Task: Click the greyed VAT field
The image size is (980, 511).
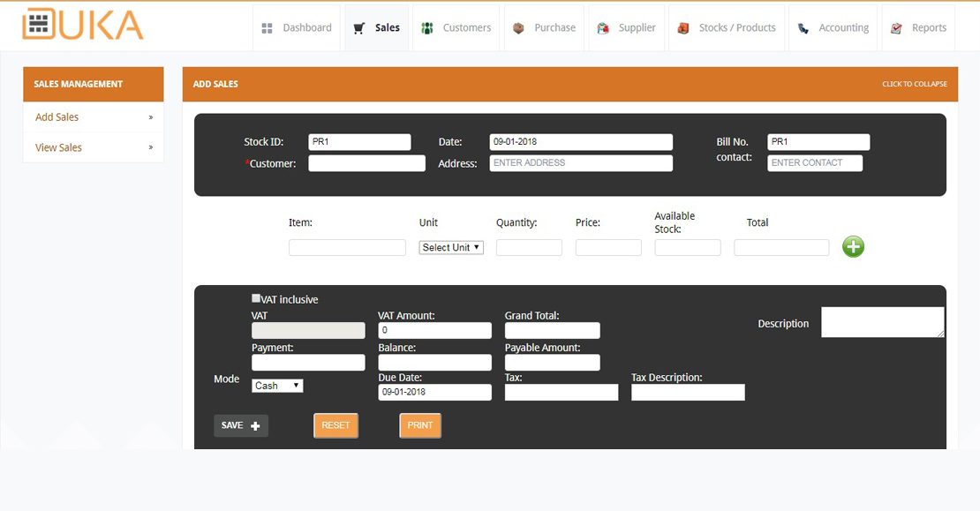Action: coord(308,330)
